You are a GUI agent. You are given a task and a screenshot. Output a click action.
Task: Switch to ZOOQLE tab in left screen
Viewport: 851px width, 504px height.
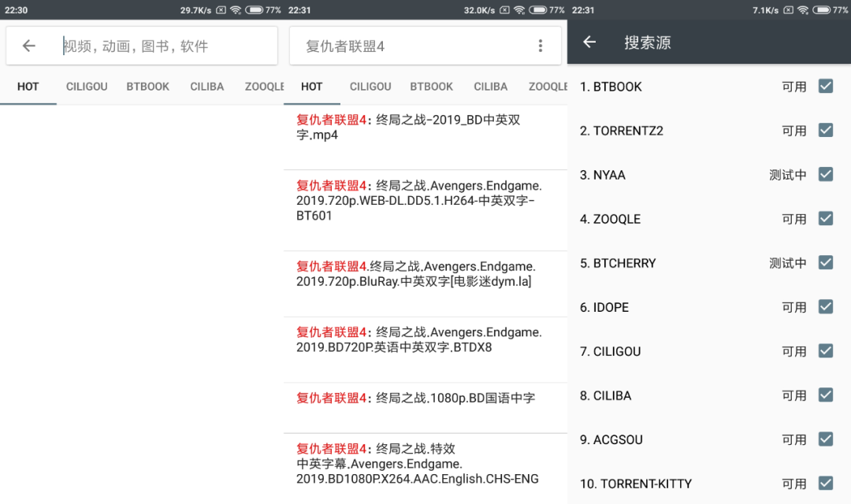[x=264, y=87]
